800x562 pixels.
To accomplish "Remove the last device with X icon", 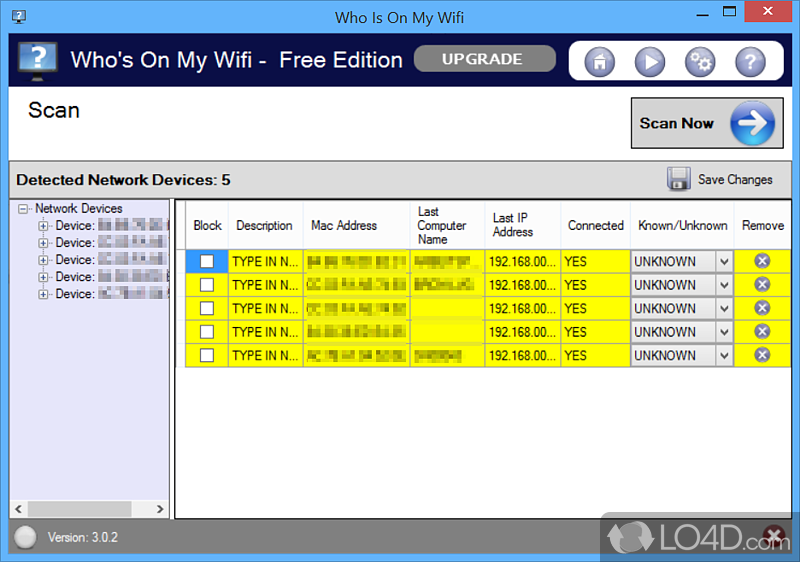I will pos(762,355).
